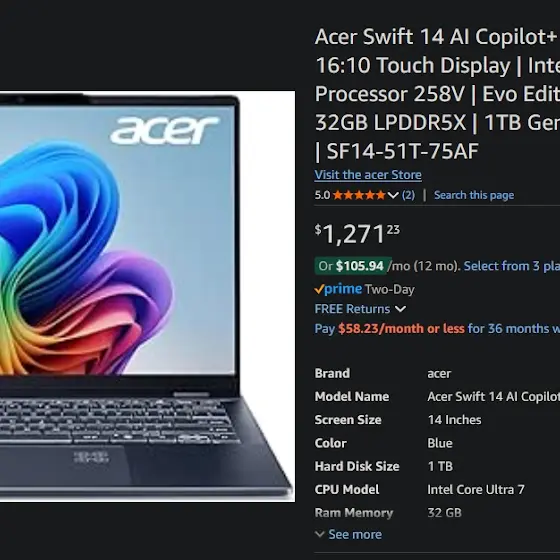Click the Prime checkmark logo
Viewport: 560px width, 560px height.
[338, 289]
